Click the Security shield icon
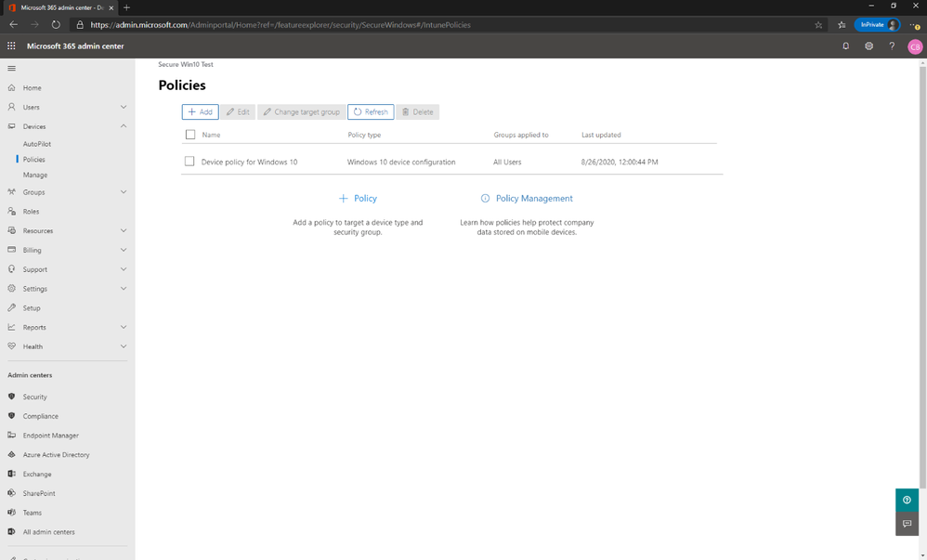The image size is (927, 560). click(x=11, y=397)
